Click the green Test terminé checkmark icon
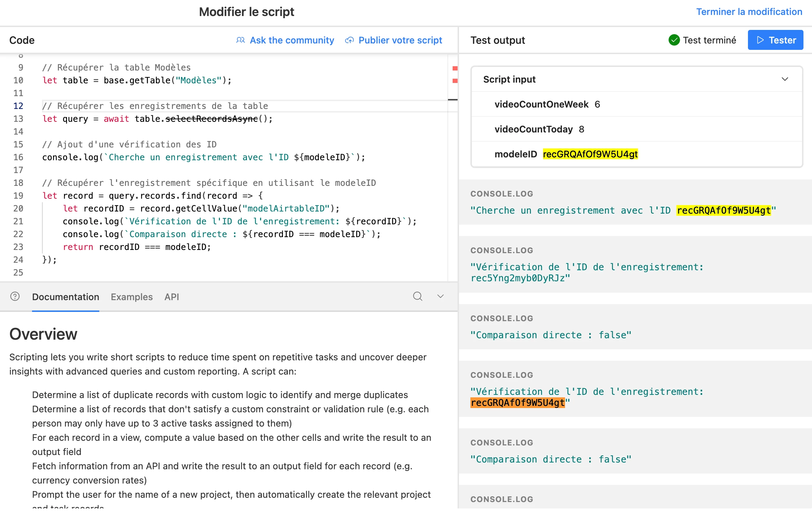 click(674, 40)
